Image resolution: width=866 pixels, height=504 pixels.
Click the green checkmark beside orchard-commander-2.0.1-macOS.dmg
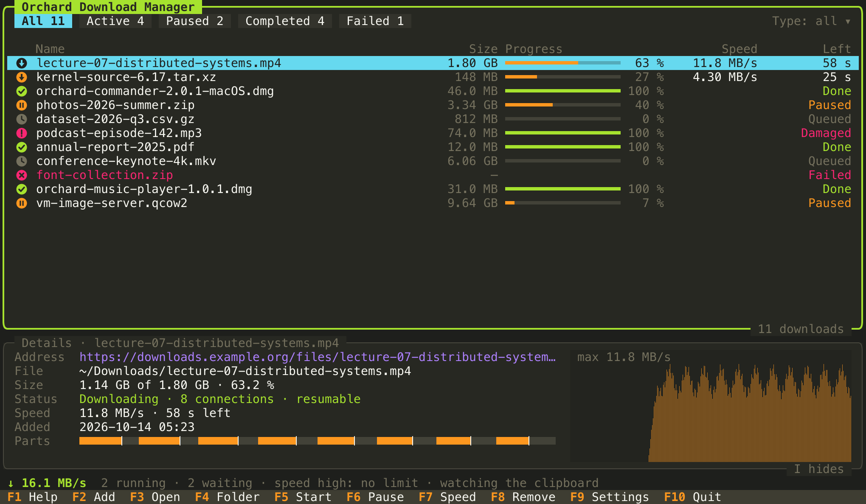22,91
